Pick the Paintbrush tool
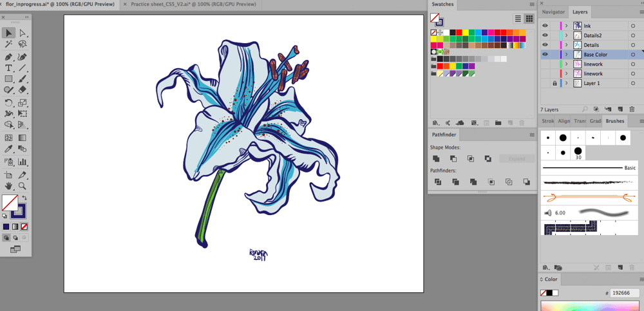Viewport: 644px width, 311px height. point(23,79)
